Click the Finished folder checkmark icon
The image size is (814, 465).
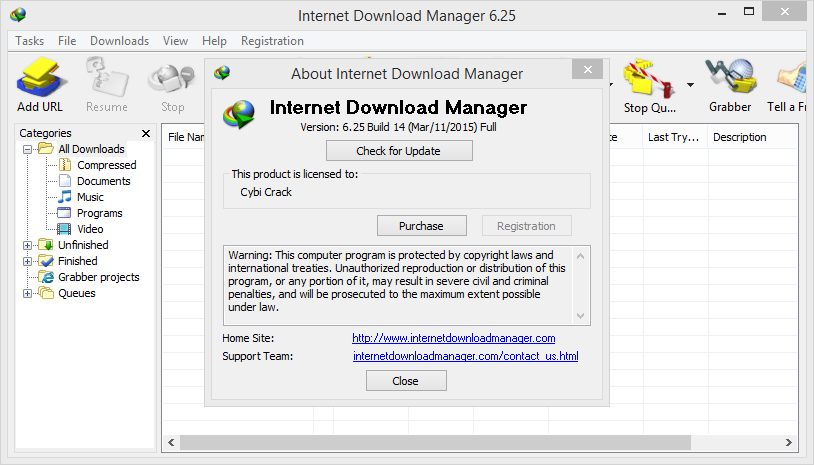tap(46, 261)
